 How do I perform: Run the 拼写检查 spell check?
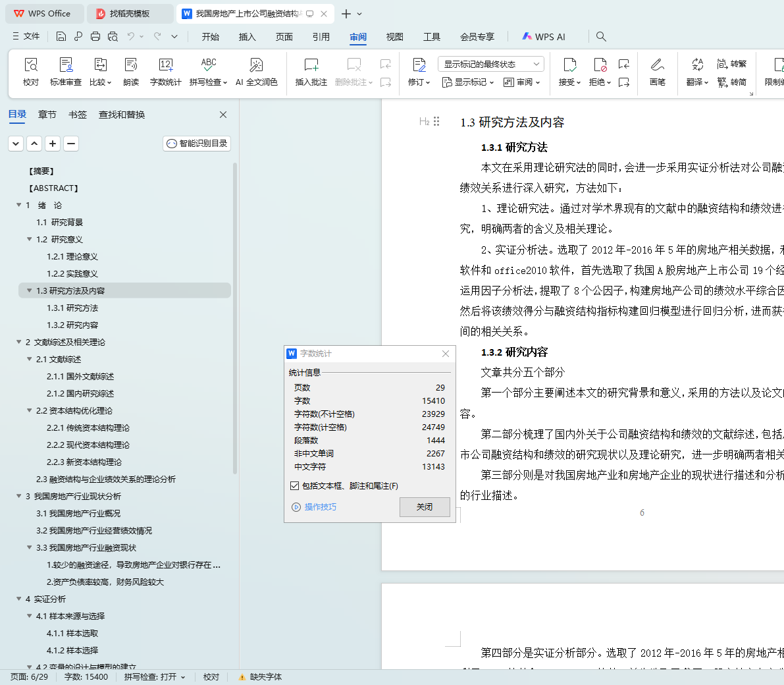[209, 72]
